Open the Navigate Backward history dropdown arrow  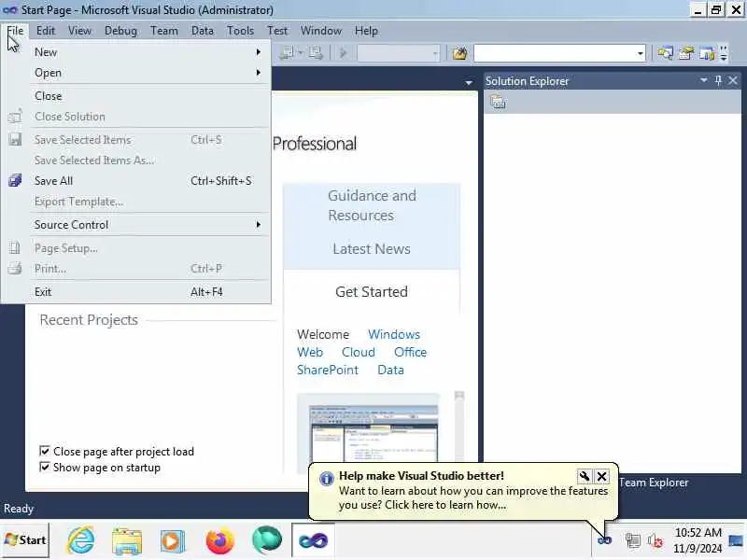[300, 53]
